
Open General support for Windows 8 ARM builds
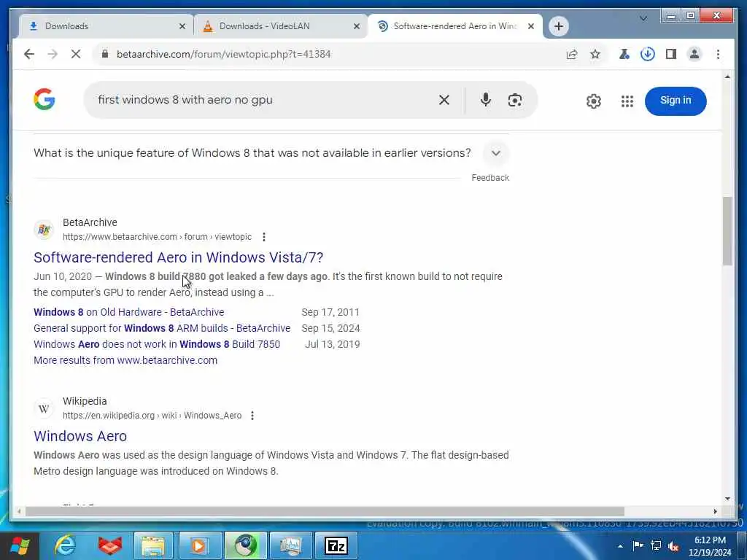[x=162, y=328]
